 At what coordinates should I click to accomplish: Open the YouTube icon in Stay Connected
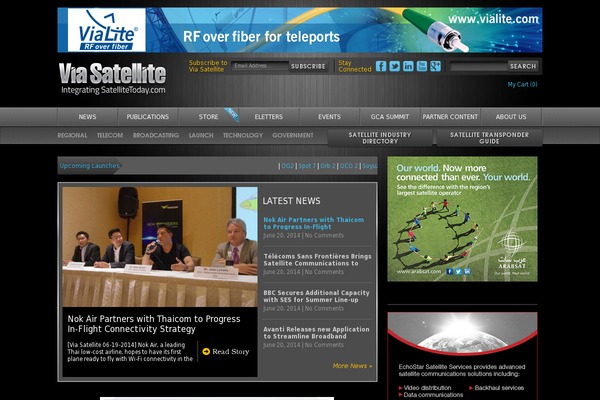[x=422, y=66]
